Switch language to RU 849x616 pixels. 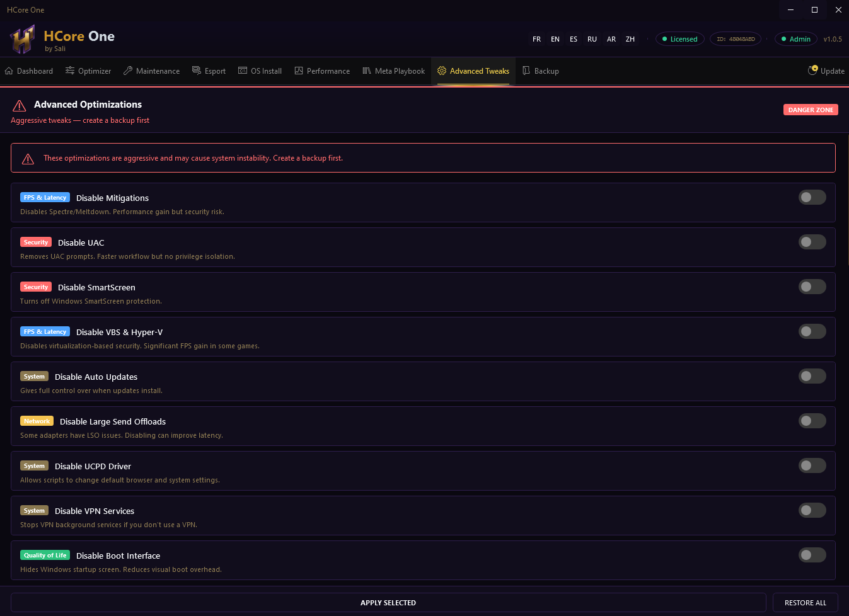coord(592,39)
